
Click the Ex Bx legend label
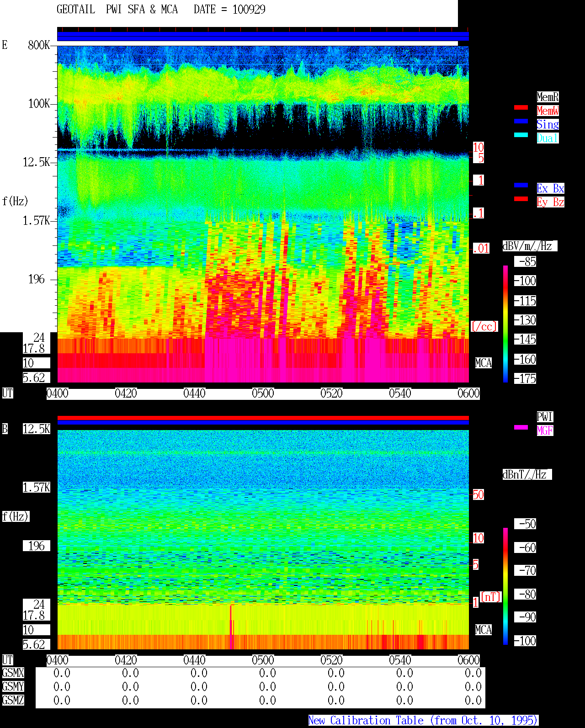[550, 188]
